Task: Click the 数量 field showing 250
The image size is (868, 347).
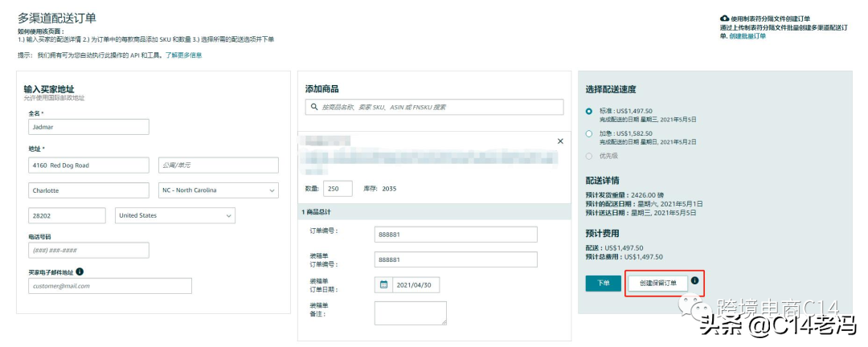Action: [338, 189]
